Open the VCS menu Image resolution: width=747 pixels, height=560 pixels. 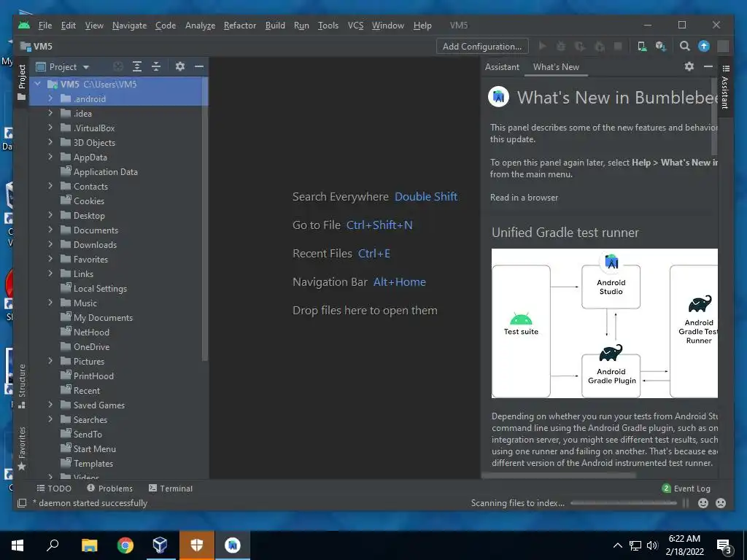tap(355, 26)
